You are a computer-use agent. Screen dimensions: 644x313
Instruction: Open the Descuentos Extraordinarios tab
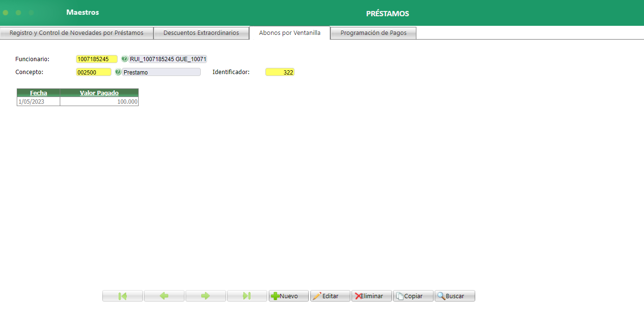(201, 32)
